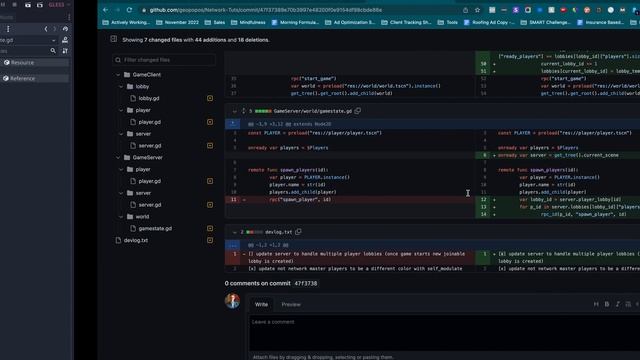Open player.gd under GameServer in the tree
Screen dimensions: 640x360
pos(149,181)
